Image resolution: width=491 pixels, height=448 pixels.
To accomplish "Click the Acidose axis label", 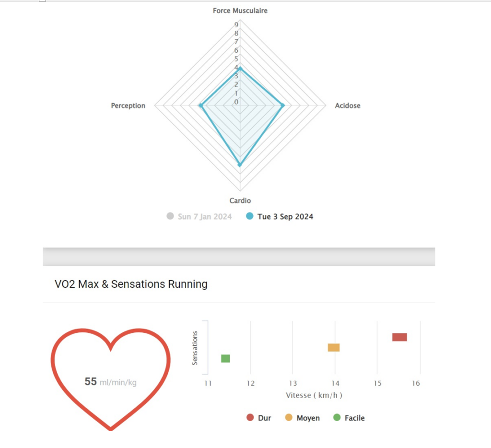I will 348,106.
